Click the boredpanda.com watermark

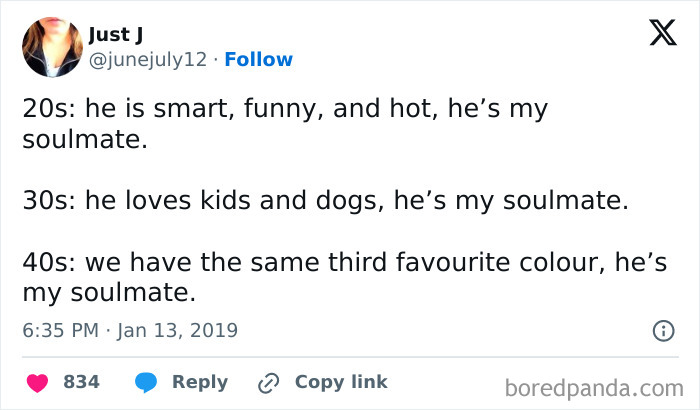[x=594, y=387]
